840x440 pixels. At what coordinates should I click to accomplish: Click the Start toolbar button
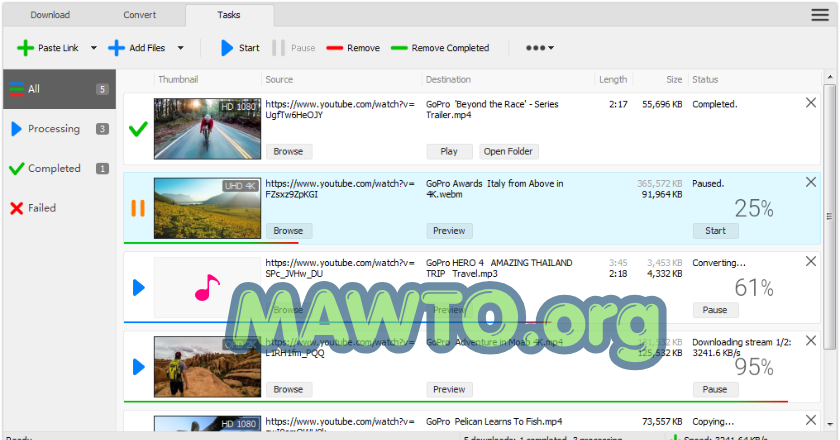[x=241, y=48]
